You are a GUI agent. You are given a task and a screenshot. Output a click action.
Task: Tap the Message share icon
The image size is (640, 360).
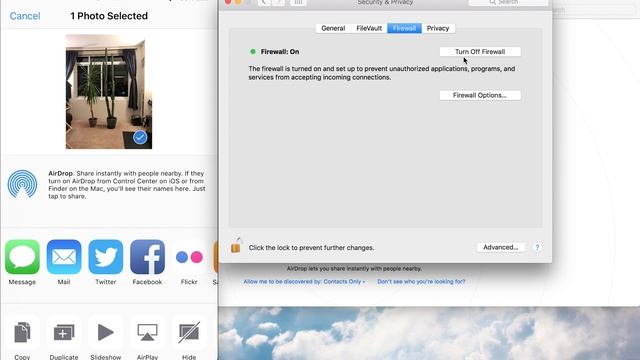(x=22, y=257)
